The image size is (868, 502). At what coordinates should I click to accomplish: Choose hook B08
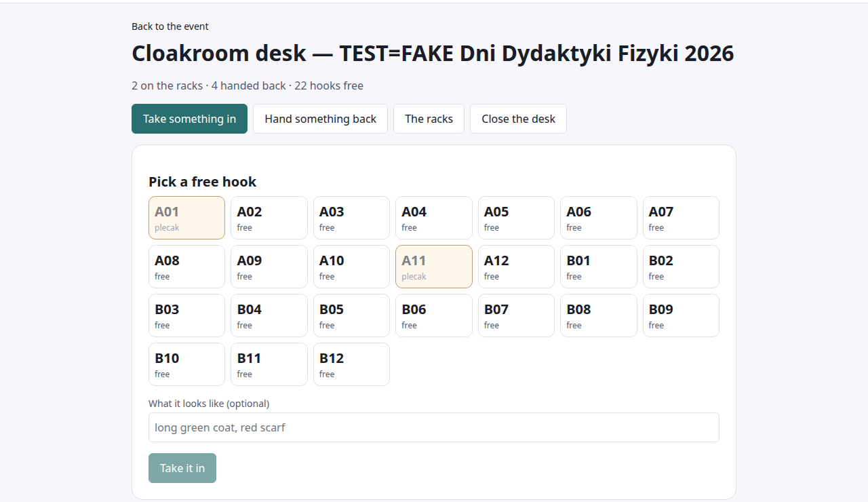click(x=599, y=315)
